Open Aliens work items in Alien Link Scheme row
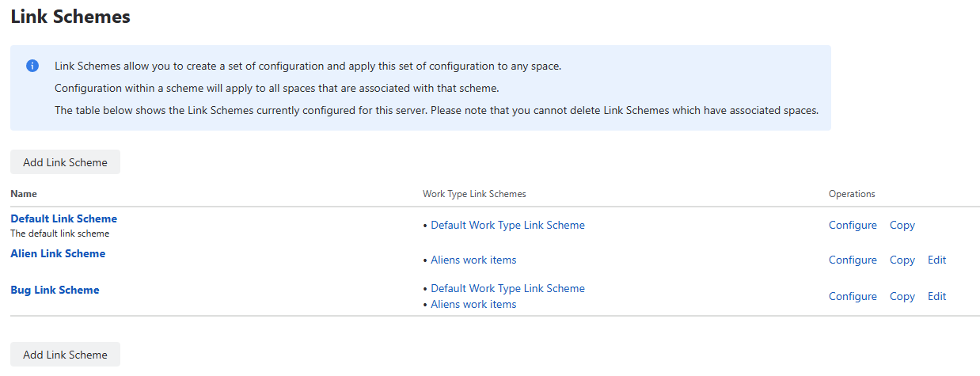The image size is (980, 376). (x=473, y=260)
